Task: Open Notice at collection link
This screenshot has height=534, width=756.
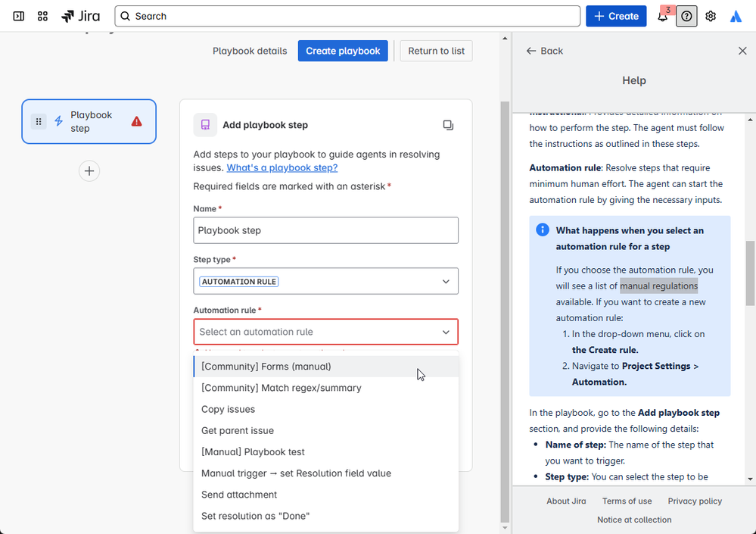Action: coord(634,520)
